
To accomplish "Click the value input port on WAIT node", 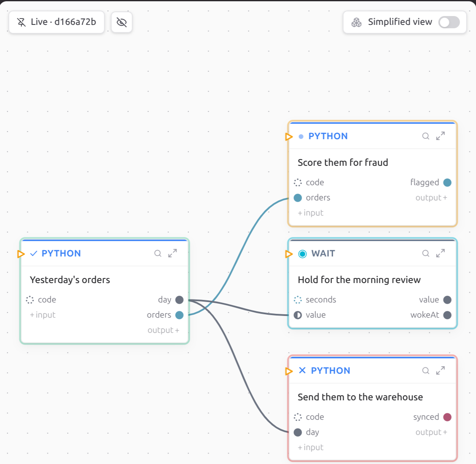I will pos(298,315).
